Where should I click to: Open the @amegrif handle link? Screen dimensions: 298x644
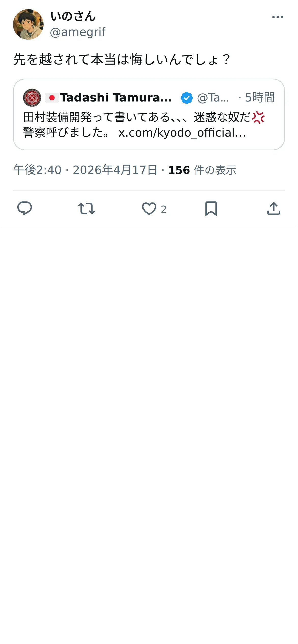(x=78, y=32)
